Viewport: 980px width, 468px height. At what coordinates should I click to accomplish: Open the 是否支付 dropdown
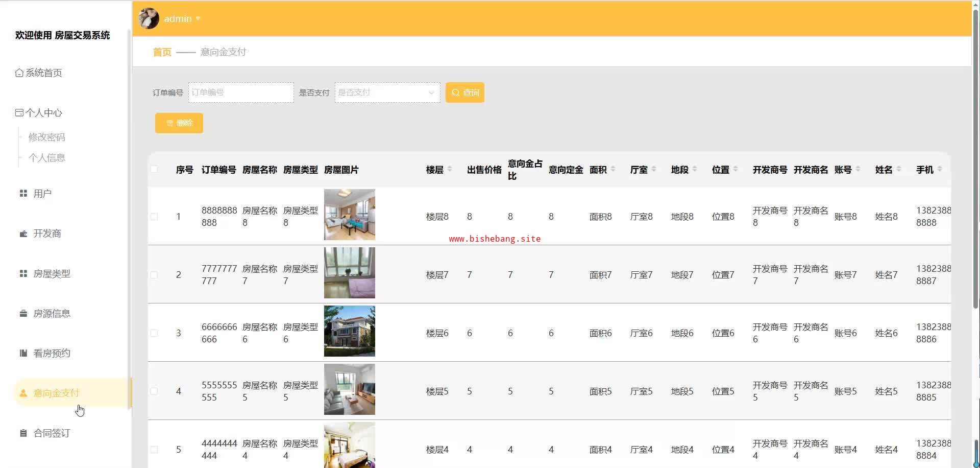(387, 92)
